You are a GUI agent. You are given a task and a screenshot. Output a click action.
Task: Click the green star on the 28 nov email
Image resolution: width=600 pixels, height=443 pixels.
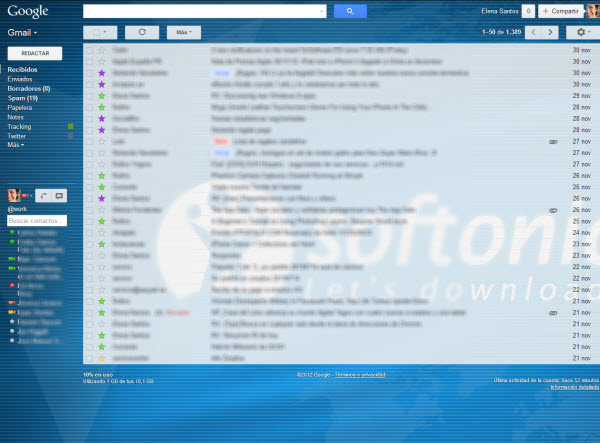102,107
